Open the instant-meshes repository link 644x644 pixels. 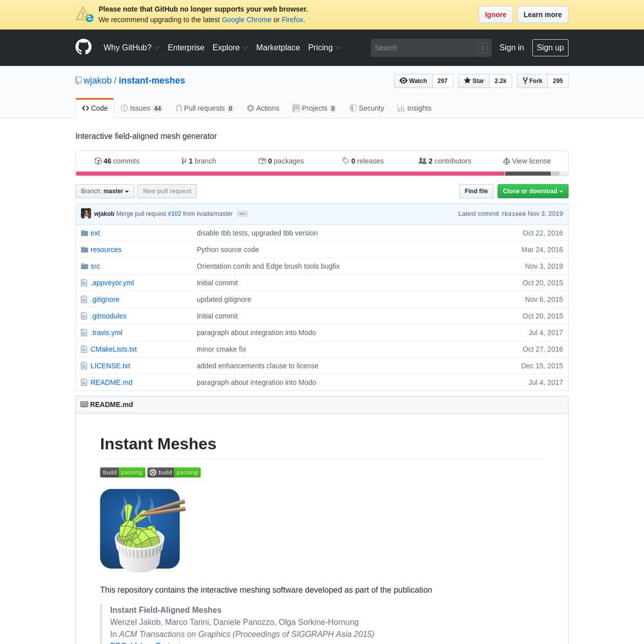tap(152, 80)
